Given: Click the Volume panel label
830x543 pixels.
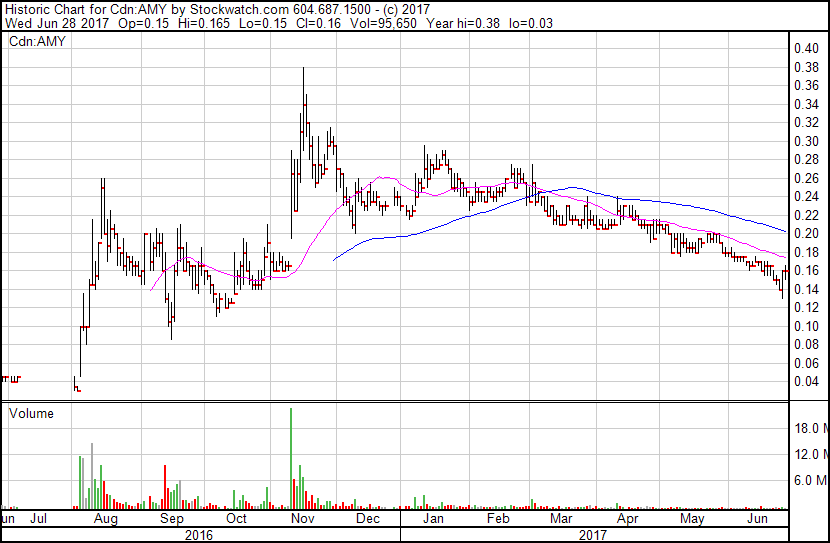Looking at the screenshot, I should [31, 413].
